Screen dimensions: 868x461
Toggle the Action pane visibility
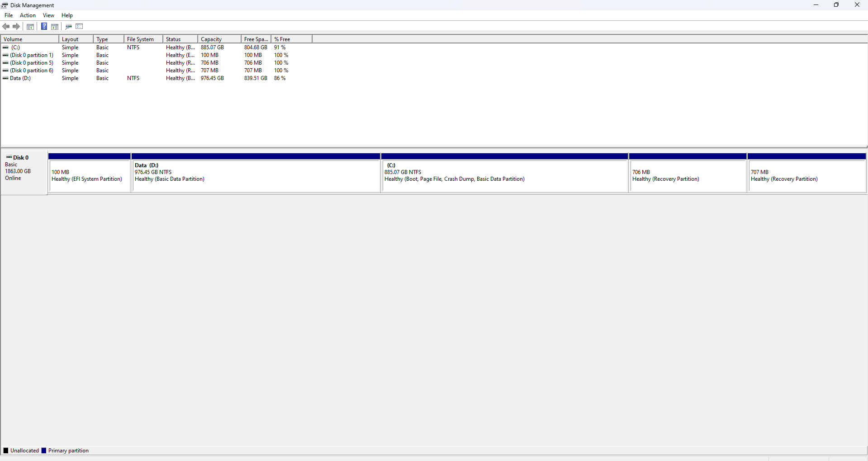click(54, 26)
